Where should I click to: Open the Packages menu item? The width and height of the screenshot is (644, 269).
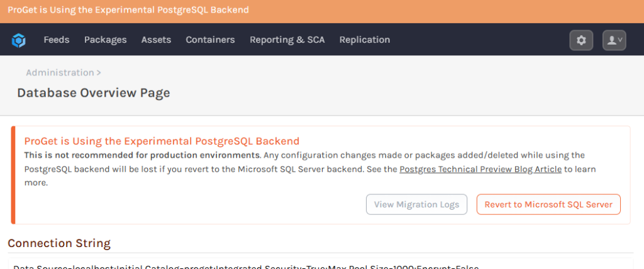click(x=105, y=40)
